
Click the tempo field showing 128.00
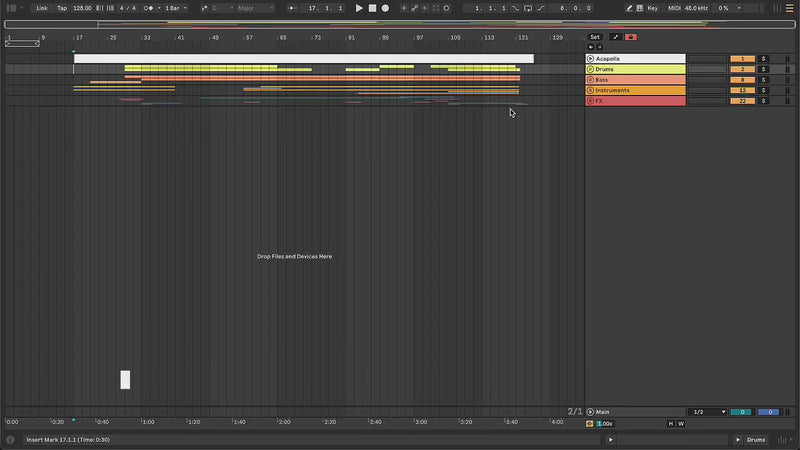click(82, 8)
